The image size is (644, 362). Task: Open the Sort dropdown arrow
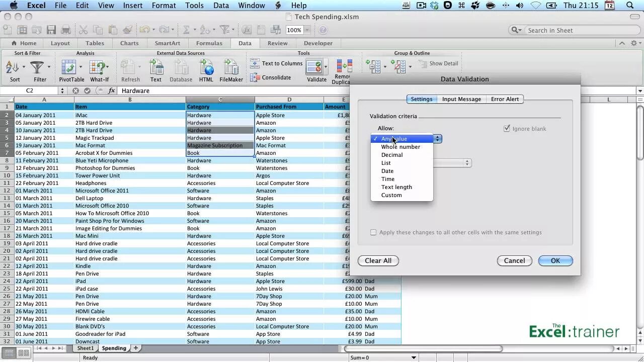click(23, 66)
